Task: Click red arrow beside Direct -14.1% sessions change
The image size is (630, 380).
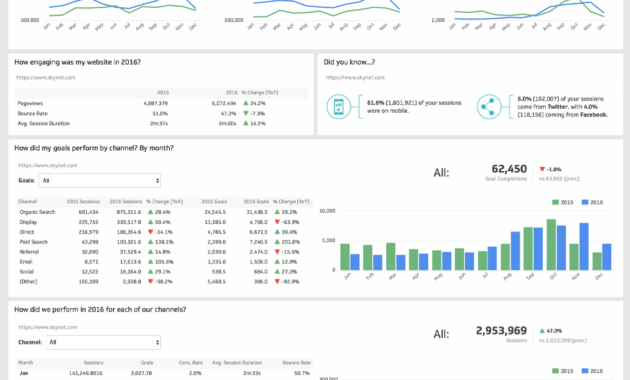Action: (150, 232)
